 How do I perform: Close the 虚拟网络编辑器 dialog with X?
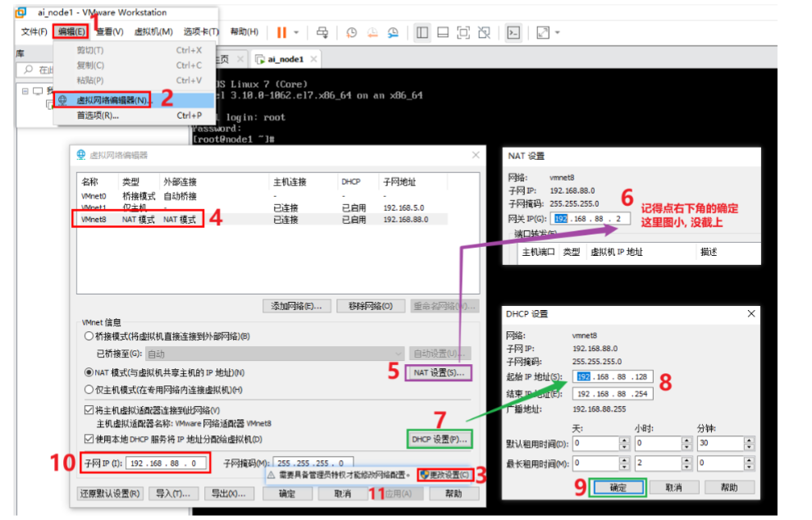(476, 155)
